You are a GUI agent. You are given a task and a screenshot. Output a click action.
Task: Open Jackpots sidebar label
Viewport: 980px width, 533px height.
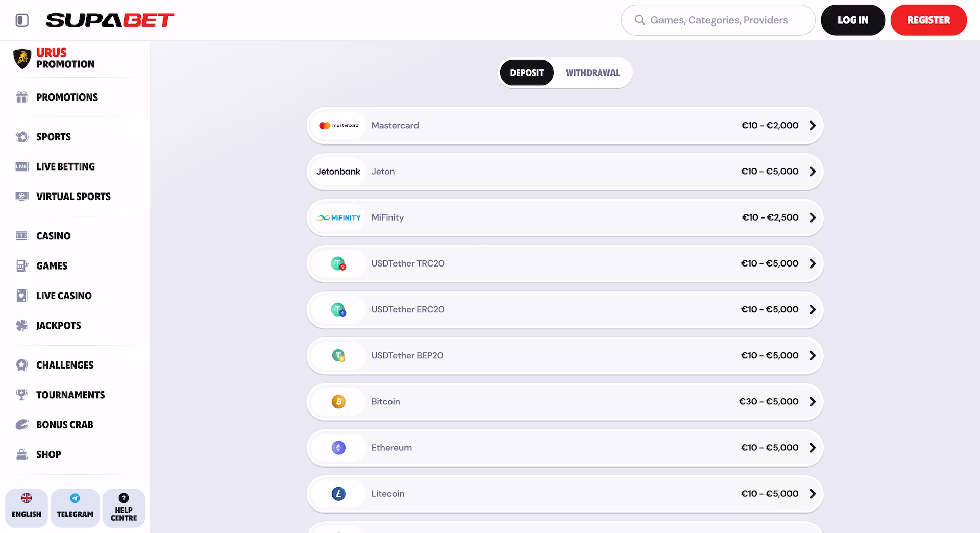pos(59,325)
